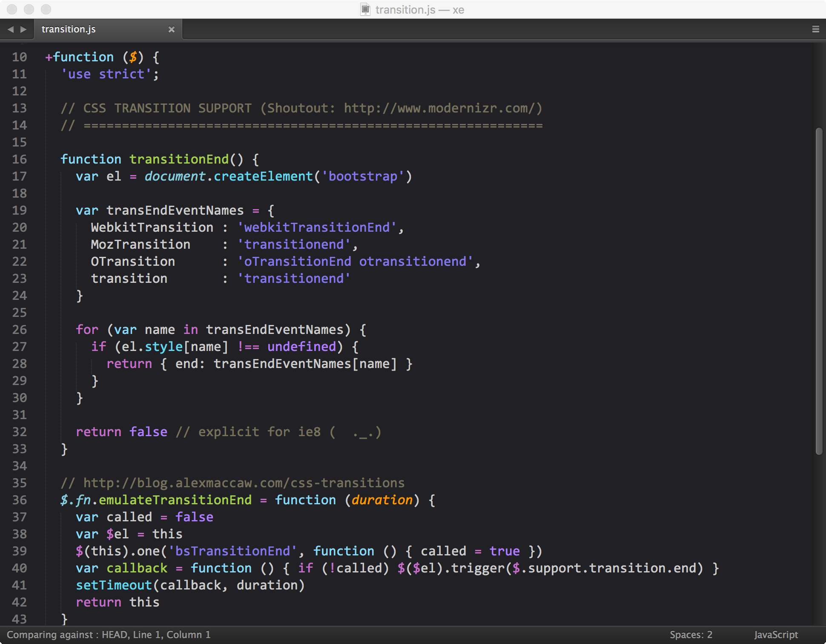Click the transitionEnd function name
This screenshot has height=644, width=826.
tap(179, 159)
